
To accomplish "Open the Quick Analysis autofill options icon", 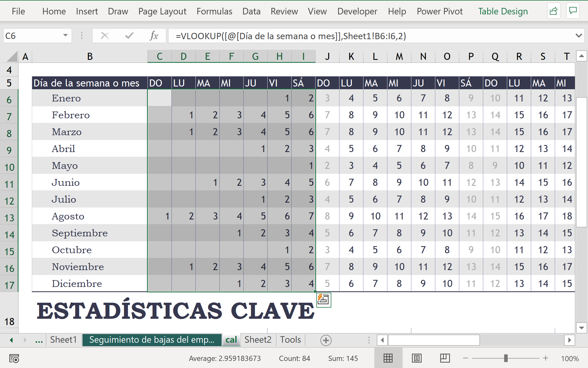I will tap(324, 300).
